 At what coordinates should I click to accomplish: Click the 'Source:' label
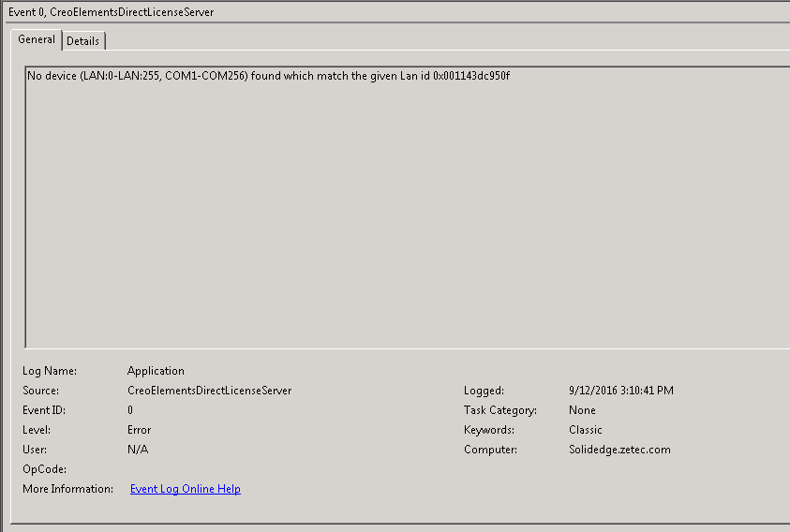(41, 391)
